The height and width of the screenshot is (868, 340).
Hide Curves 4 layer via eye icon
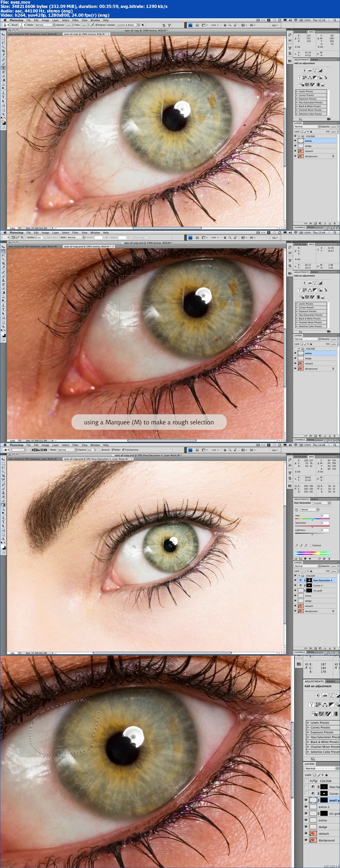295,585
